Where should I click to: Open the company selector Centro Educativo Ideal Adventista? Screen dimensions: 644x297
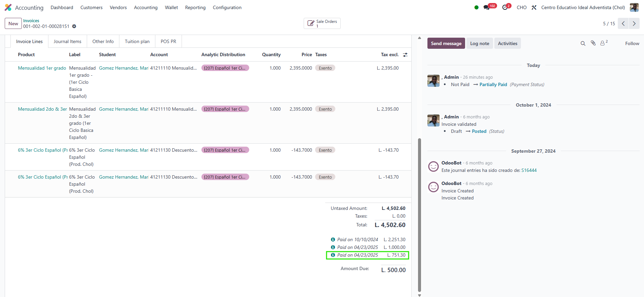click(x=583, y=7)
